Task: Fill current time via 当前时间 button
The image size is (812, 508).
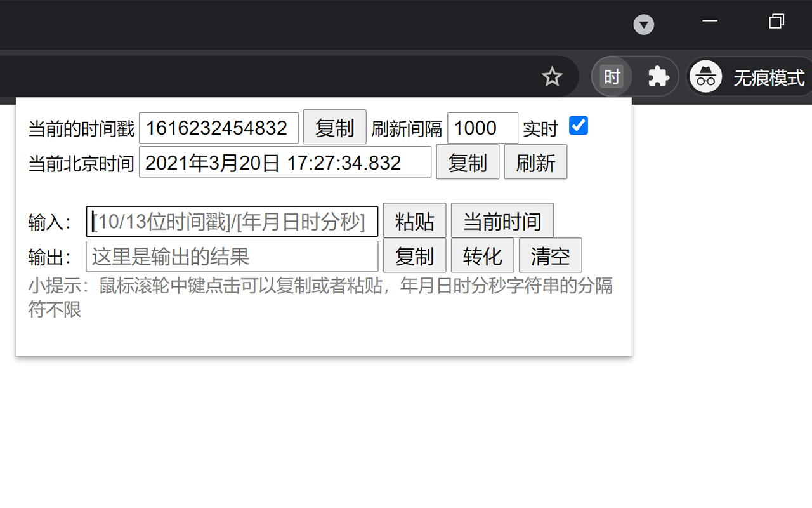Action: pyautogui.click(x=502, y=220)
